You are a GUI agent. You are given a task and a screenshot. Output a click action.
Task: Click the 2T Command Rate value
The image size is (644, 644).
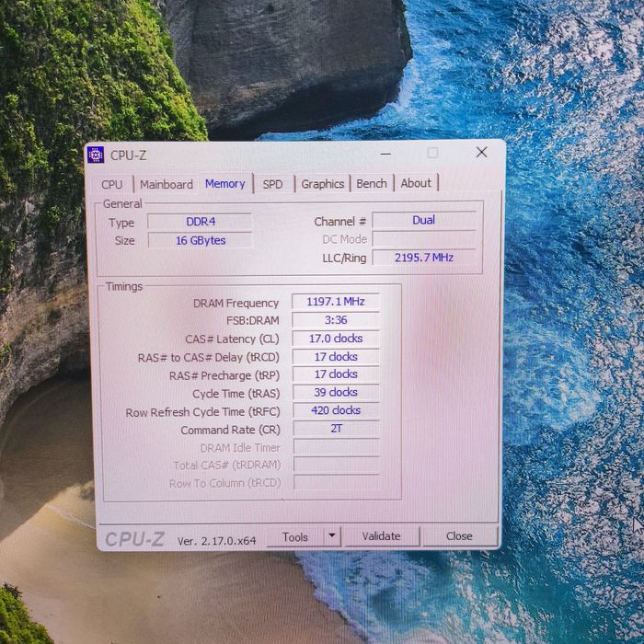pyautogui.click(x=336, y=429)
